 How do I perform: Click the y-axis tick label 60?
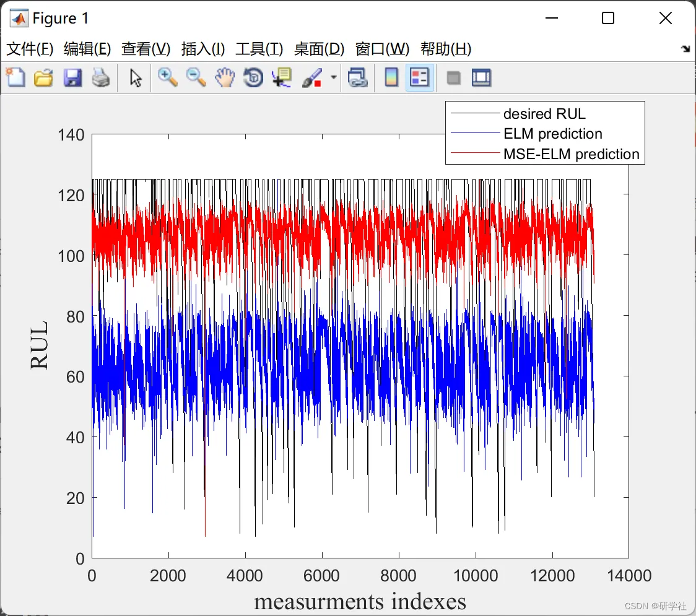(x=76, y=377)
